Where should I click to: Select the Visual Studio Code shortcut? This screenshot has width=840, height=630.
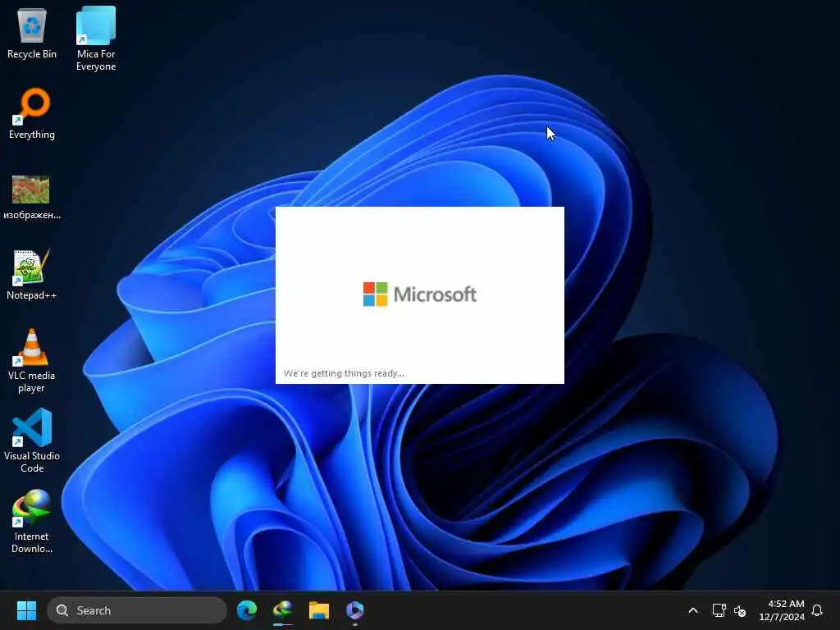tap(32, 441)
